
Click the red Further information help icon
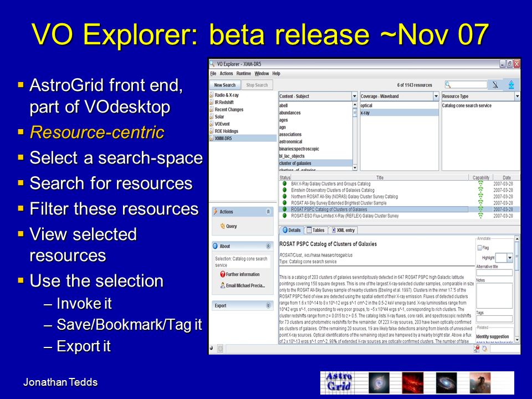[x=223, y=274]
